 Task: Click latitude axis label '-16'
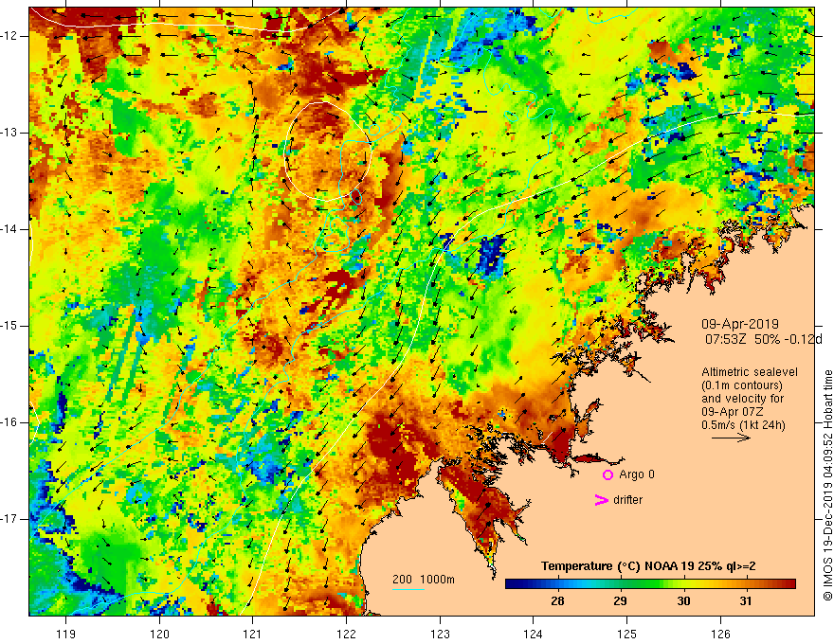click(x=9, y=422)
